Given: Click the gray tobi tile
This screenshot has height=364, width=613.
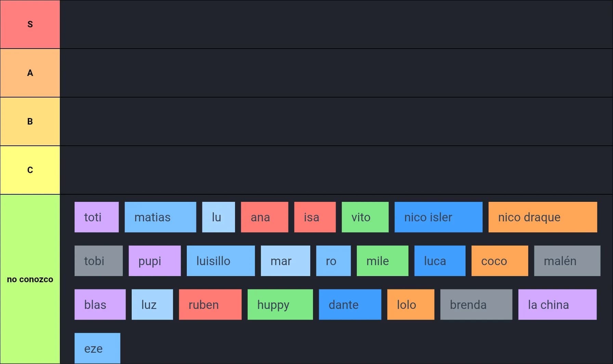Looking at the screenshot, I should pos(99,261).
